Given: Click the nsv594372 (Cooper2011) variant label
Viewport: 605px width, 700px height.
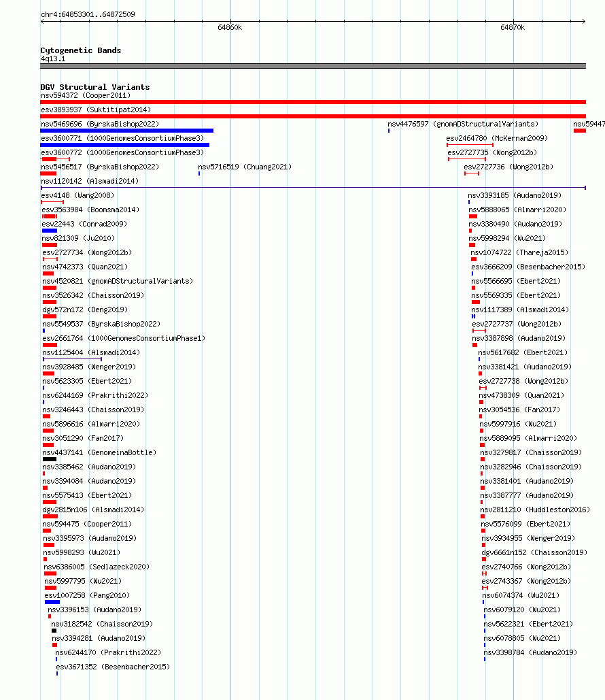Looking at the screenshot, I should point(86,95).
